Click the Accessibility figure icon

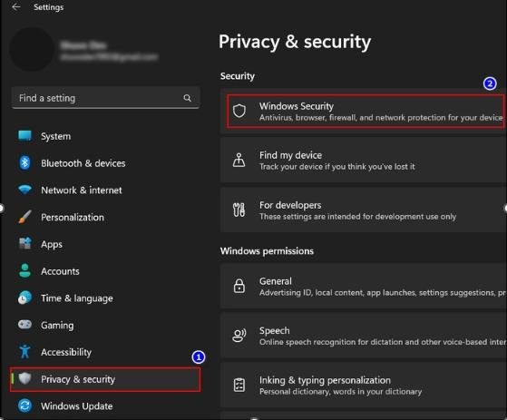pos(24,351)
